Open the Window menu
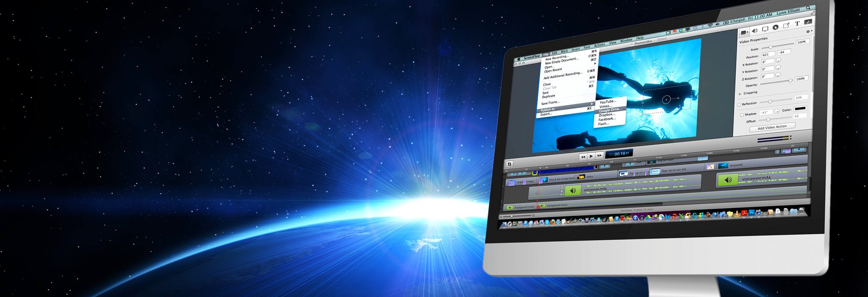Viewport: 868px width, 297px height. 626,40
